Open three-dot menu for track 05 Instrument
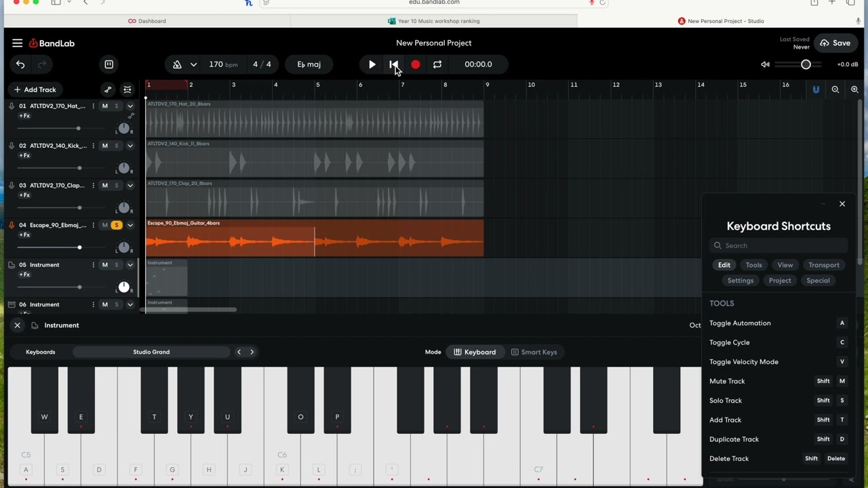Screen dimensions: 868x488 [x=94, y=265]
